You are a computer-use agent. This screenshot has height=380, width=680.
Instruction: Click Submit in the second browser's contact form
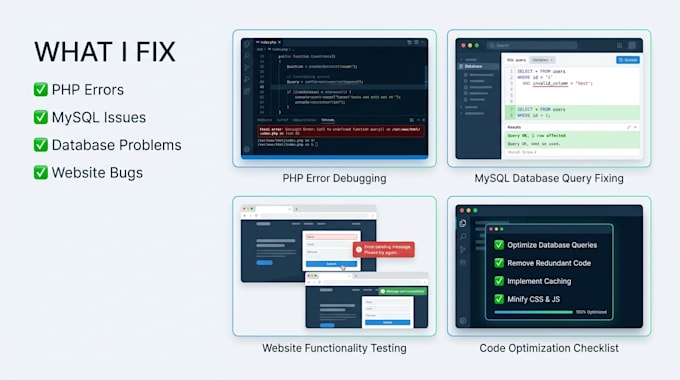click(x=387, y=322)
